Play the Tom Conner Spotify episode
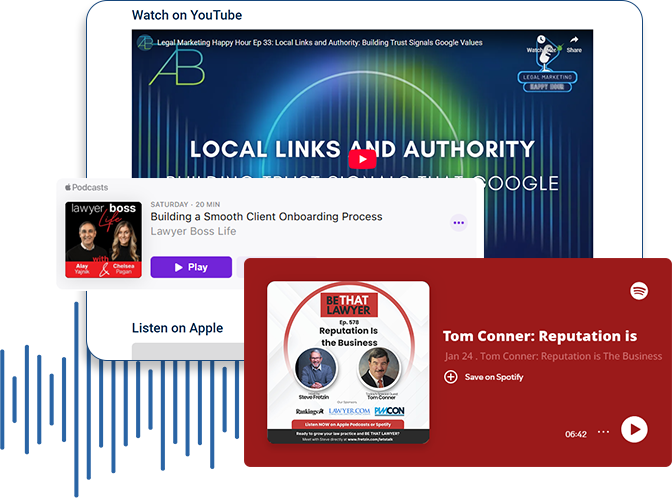The width and height of the screenshot is (672, 498). [634, 429]
